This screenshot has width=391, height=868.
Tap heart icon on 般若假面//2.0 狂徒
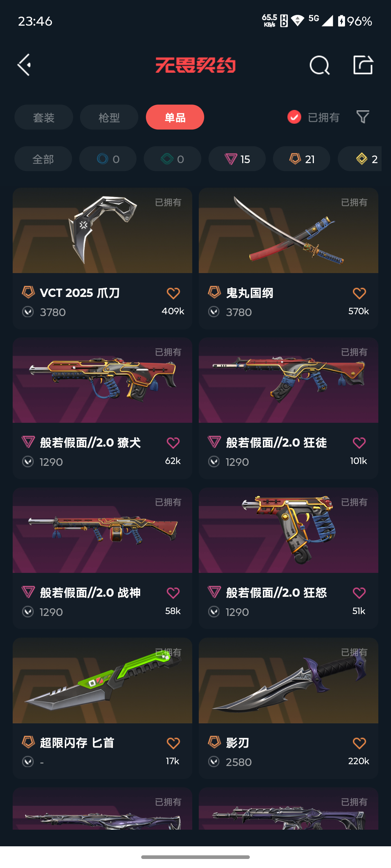(x=359, y=443)
